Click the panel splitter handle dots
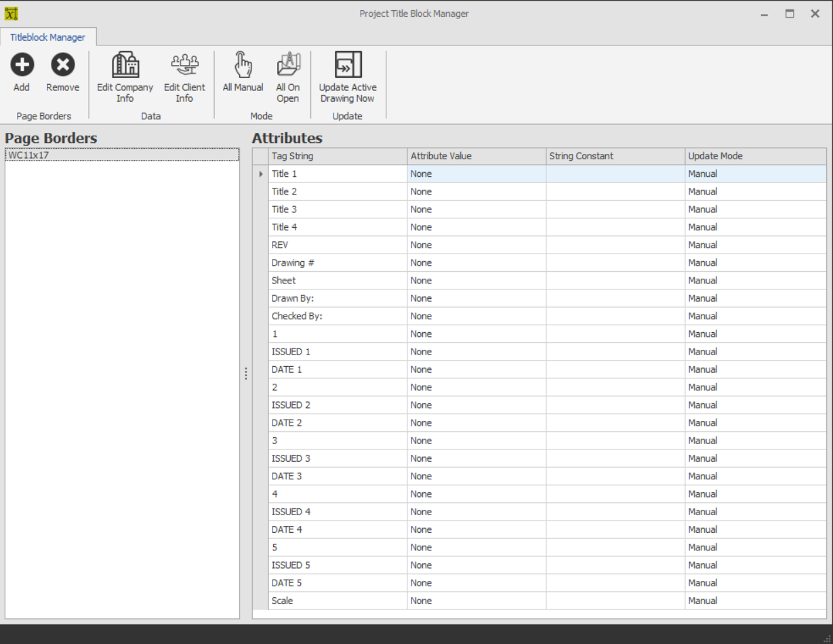833x644 pixels. click(x=246, y=374)
